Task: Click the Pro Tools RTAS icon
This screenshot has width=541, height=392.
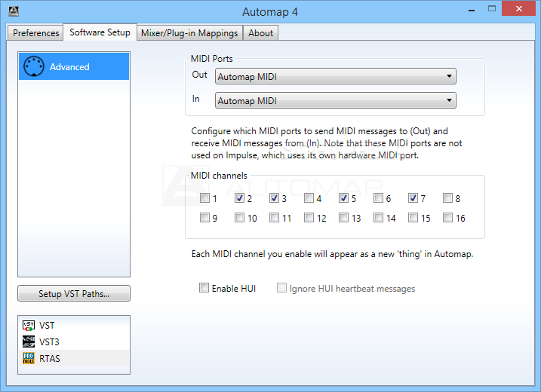Action: (x=29, y=358)
